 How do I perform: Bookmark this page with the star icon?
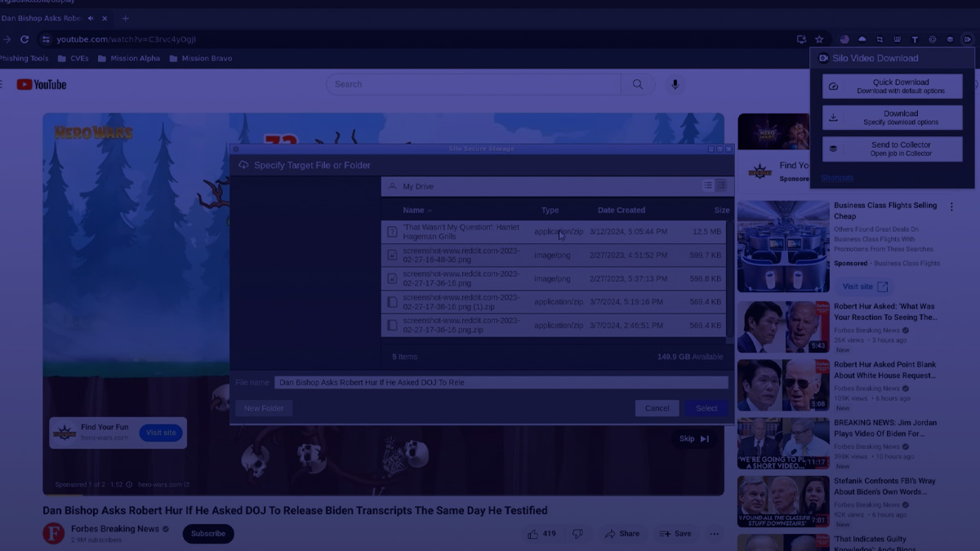(x=819, y=39)
